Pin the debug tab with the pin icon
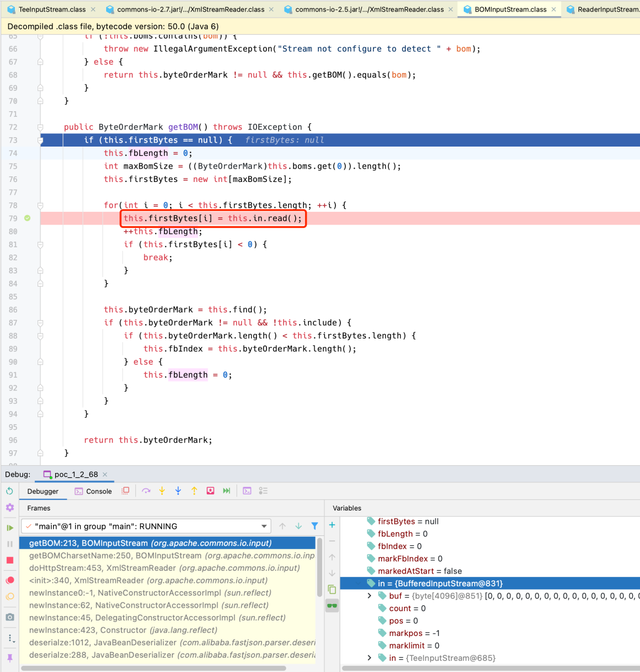Viewport: 640px width, 672px height. tap(9, 658)
